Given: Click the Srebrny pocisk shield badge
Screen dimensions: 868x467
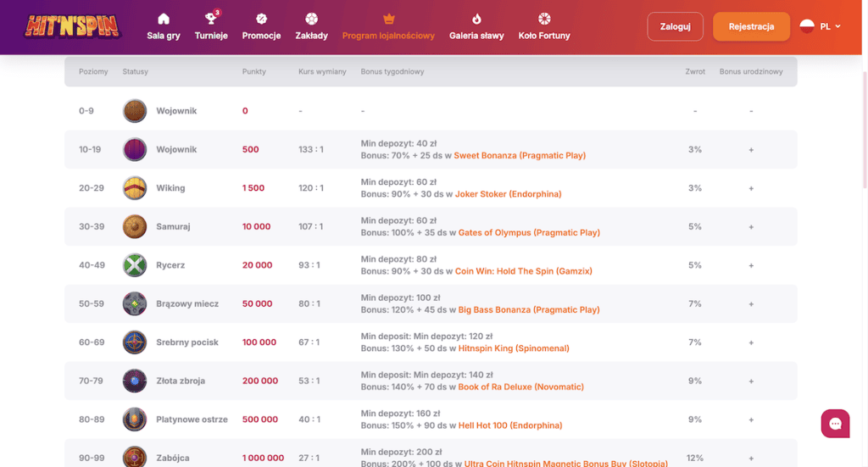Looking at the screenshot, I should [x=135, y=342].
